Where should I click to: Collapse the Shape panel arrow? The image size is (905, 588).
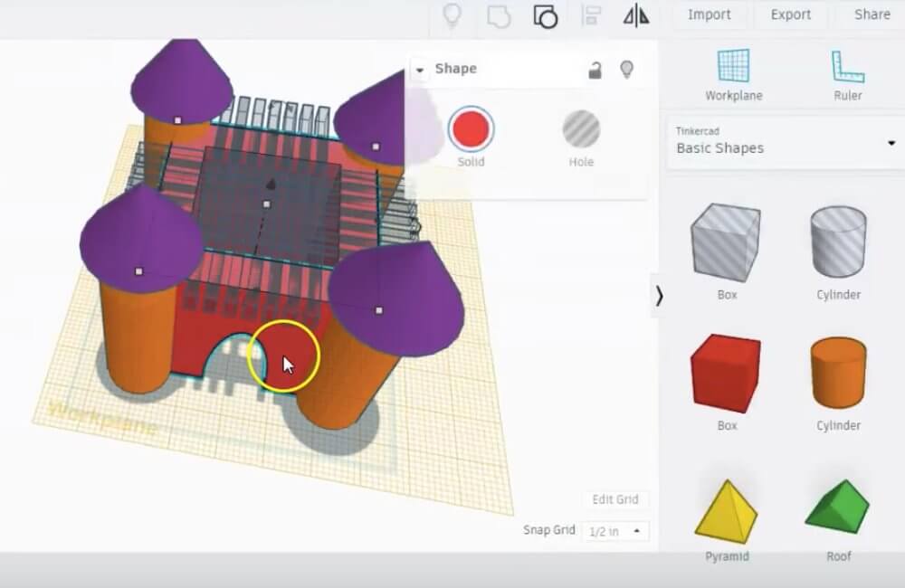tap(419, 70)
